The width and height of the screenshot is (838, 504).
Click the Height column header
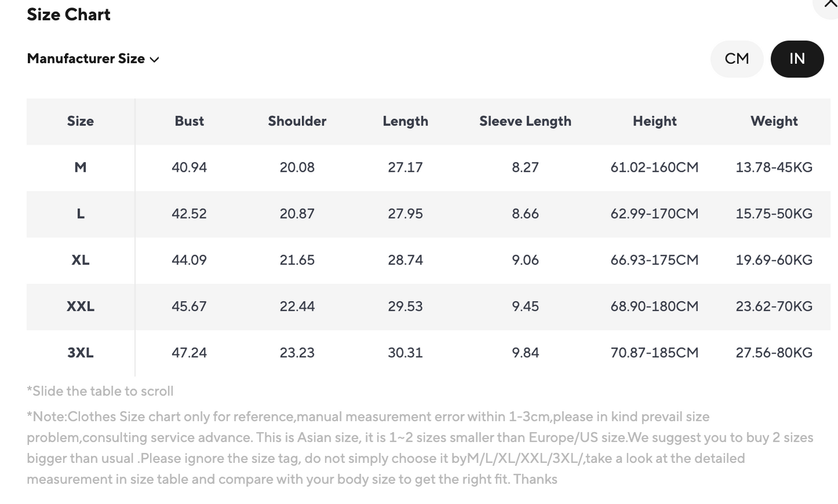(x=654, y=121)
